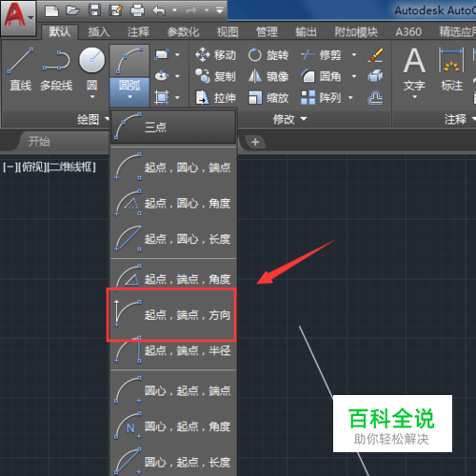The image size is (476, 476).
Task: Choose 圆心，起点，端点 arc option
Action: pyautogui.click(x=173, y=390)
